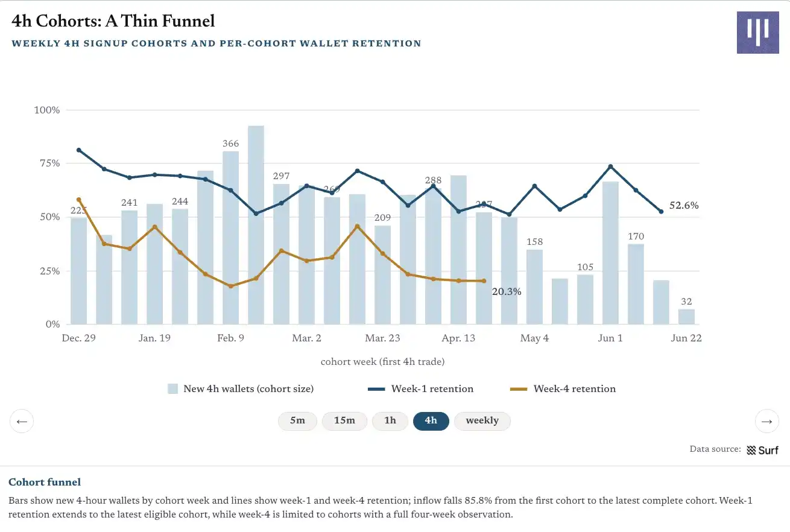Click the purple logo icon top right
This screenshot has width=790, height=532.
point(757,32)
